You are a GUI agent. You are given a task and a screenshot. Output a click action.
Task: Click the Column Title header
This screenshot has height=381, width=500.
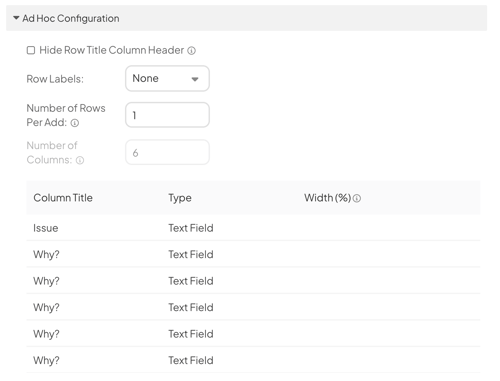click(x=63, y=198)
